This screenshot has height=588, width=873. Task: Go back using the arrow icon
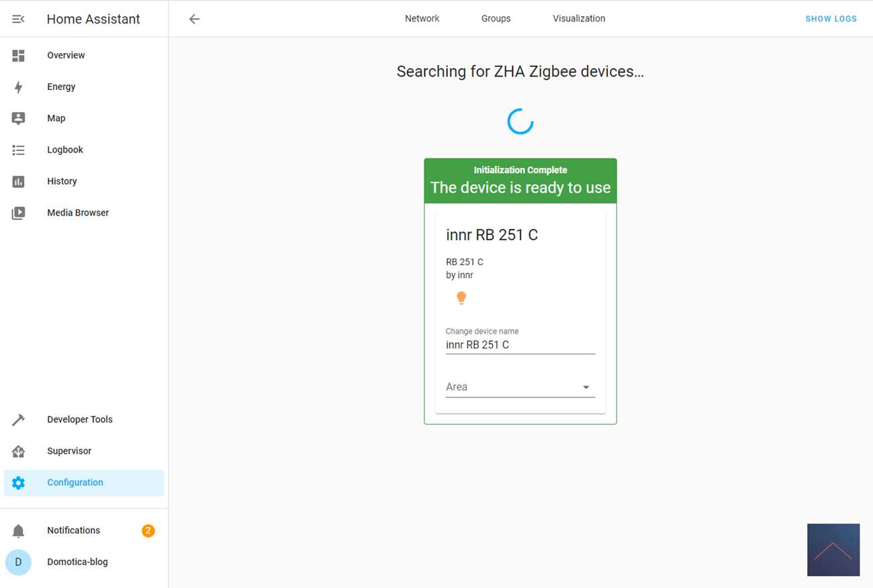pyautogui.click(x=194, y=19)
